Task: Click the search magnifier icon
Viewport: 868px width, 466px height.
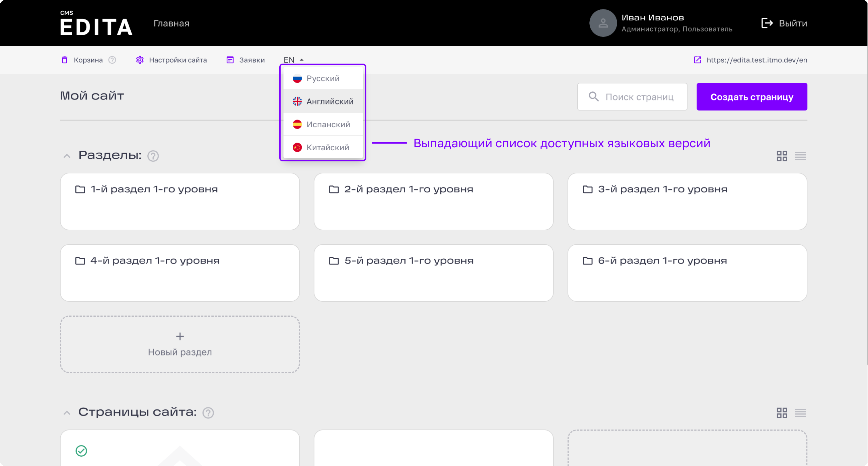Action: click(x=593, y=97)
